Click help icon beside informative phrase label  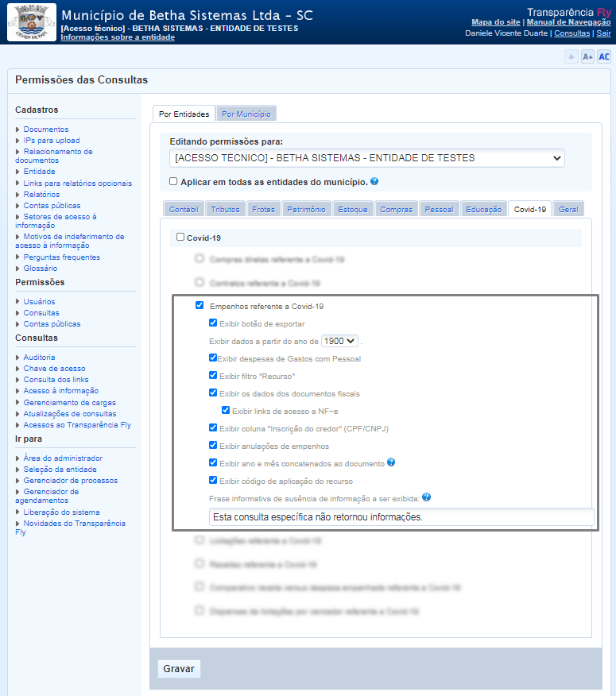pyautogui.click(x=427, y=497)
